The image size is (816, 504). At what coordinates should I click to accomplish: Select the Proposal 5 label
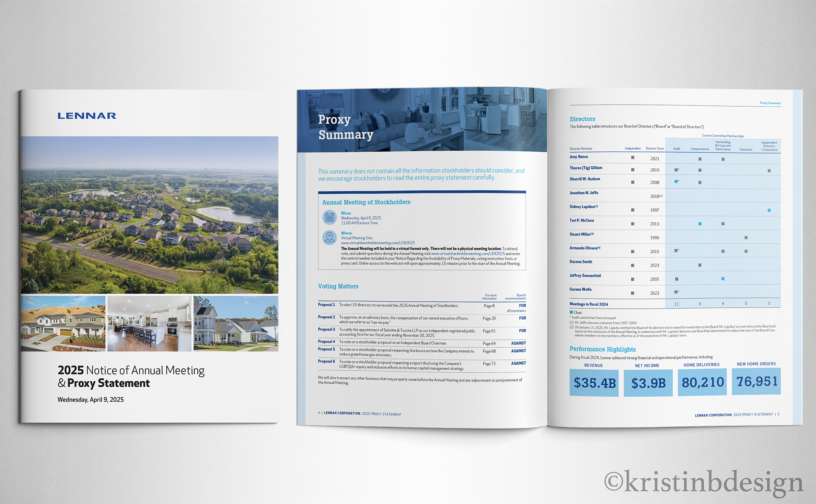(x=326, y=349)
